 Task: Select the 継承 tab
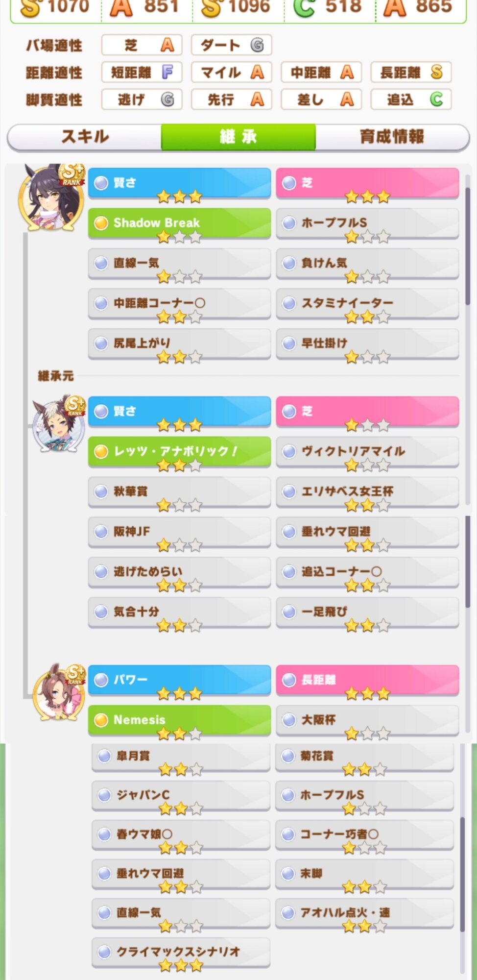(x=238, y=137)
